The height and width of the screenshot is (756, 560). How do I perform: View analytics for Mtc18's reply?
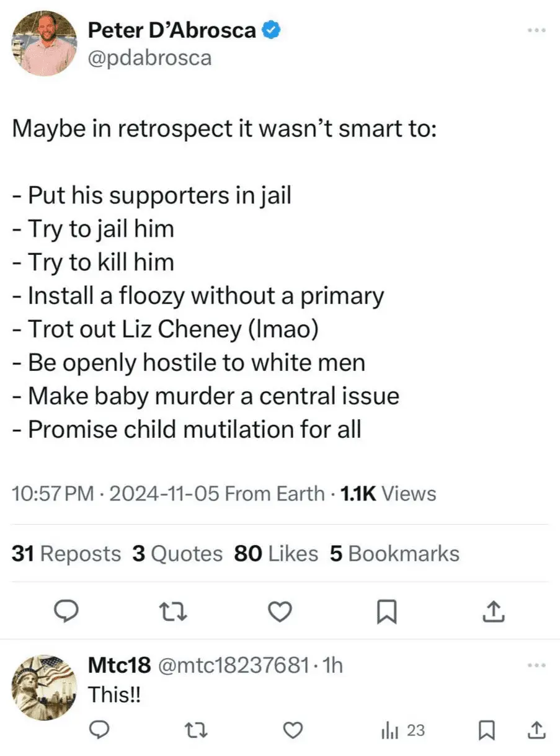(x=402, y=731)
